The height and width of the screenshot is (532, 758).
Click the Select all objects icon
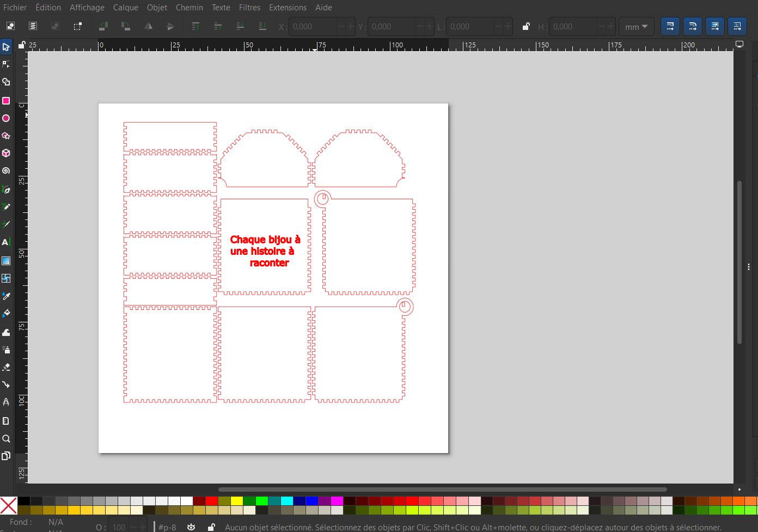coord(10,26)
